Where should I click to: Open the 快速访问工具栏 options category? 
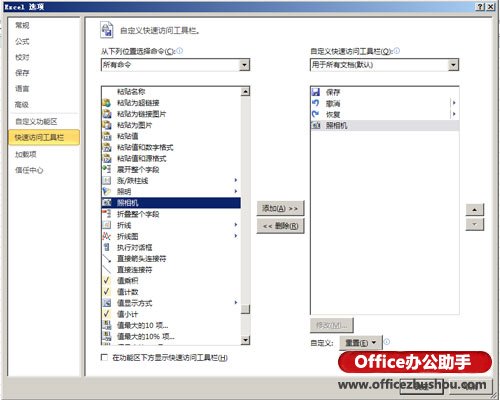point(44,137)
